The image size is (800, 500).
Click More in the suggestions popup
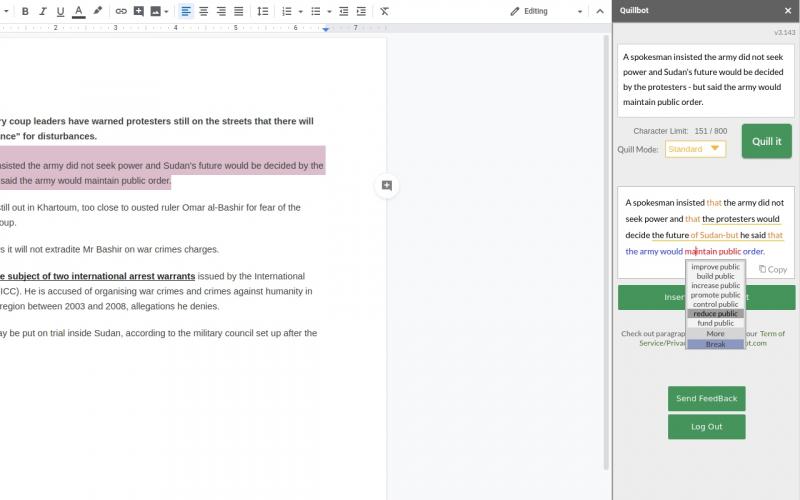tap(715, 333)
